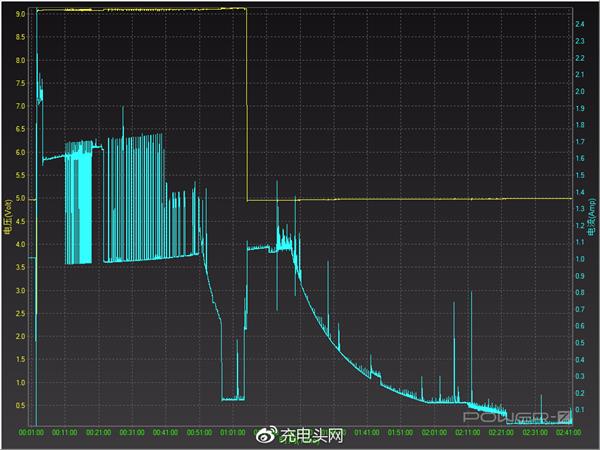Click the 电流(Amp) right axis title
The width and height of the screenshot is (600, 450).
592,217
